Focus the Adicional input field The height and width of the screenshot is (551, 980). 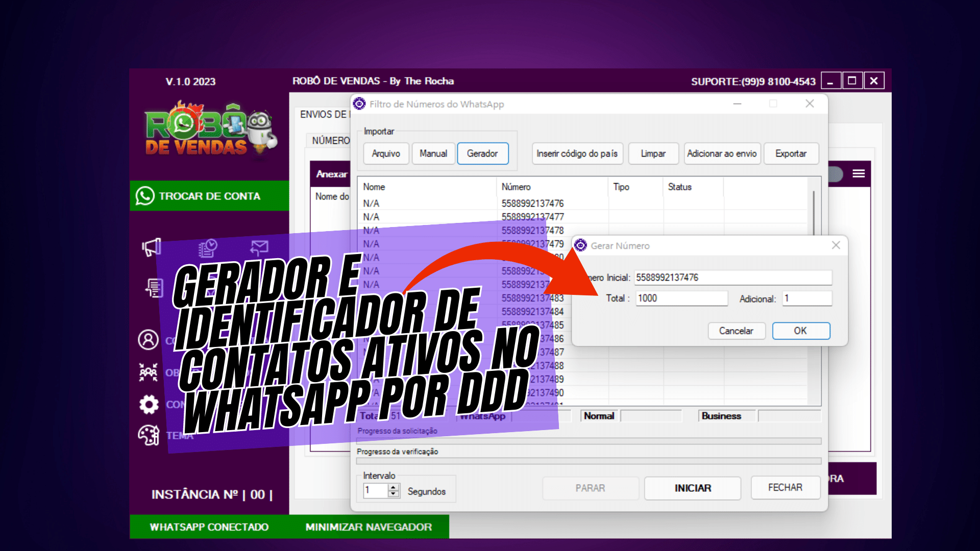click(x=807, y=298)
